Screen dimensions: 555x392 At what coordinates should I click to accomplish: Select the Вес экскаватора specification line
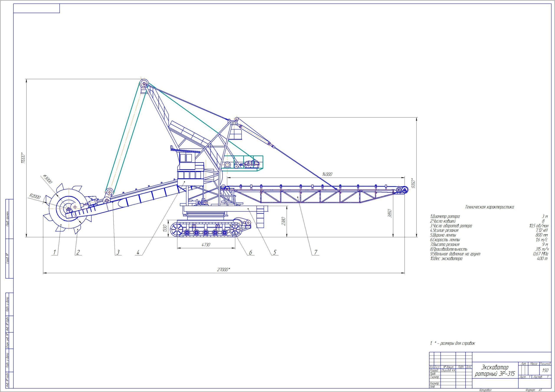[446, 259]
